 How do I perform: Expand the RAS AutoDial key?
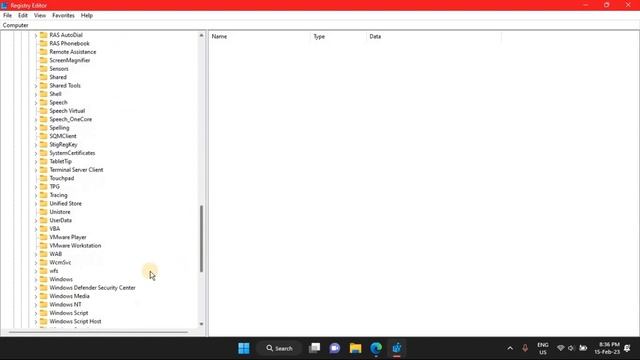36,35
